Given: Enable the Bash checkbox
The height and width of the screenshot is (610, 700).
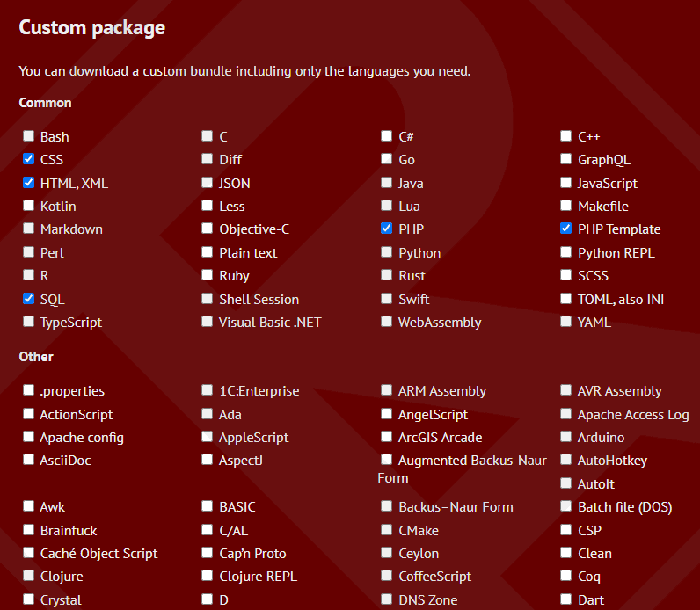Looking at the screenshot, I should 28,135.
